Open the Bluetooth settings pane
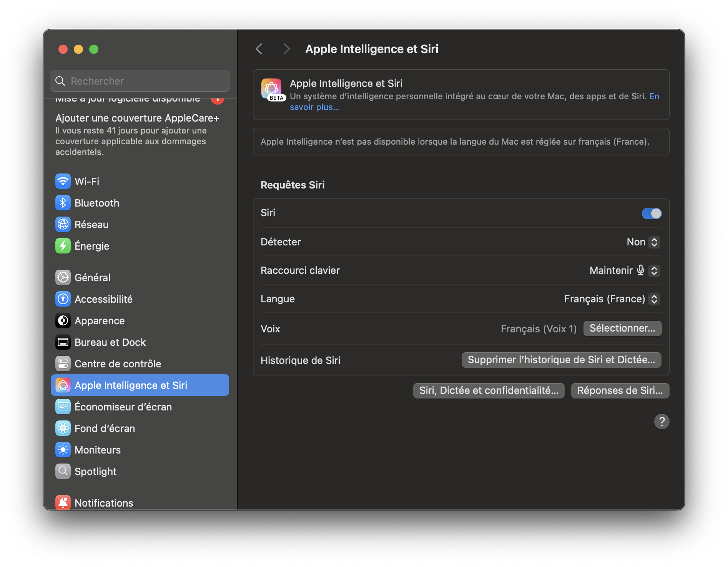Image resolution: width=728 pixels, height=567 pixels. 140,203
